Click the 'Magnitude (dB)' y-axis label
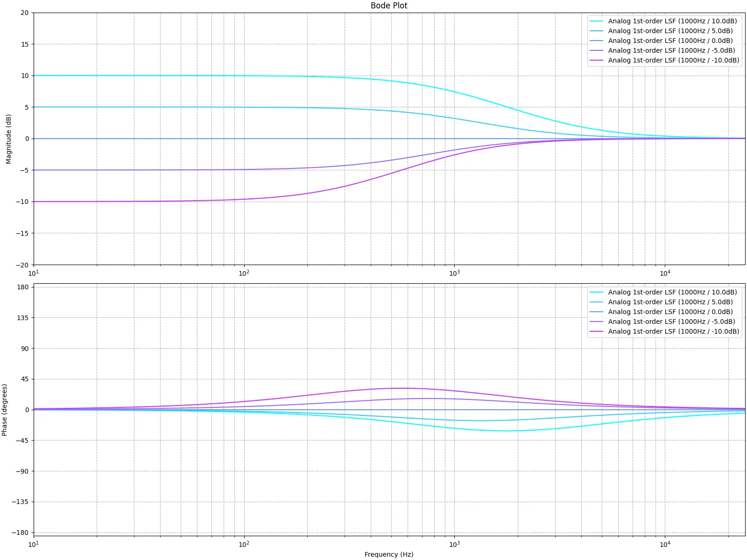 [x=8, y=139]
